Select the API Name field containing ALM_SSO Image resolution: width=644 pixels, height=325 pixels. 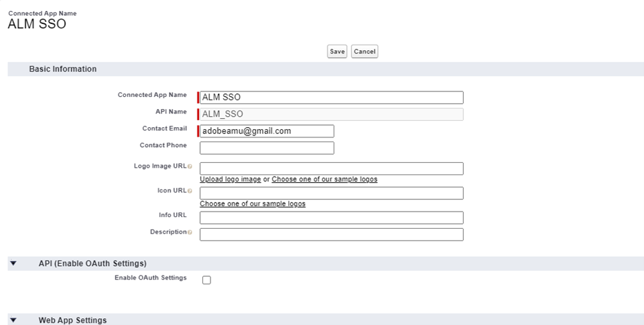coord(331,114)
